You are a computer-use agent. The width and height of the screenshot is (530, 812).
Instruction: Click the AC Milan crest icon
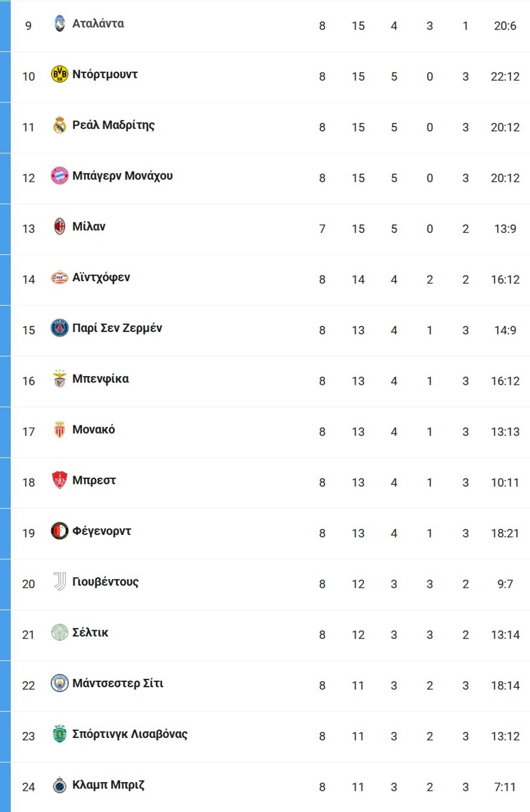click(x=59, y=227)
